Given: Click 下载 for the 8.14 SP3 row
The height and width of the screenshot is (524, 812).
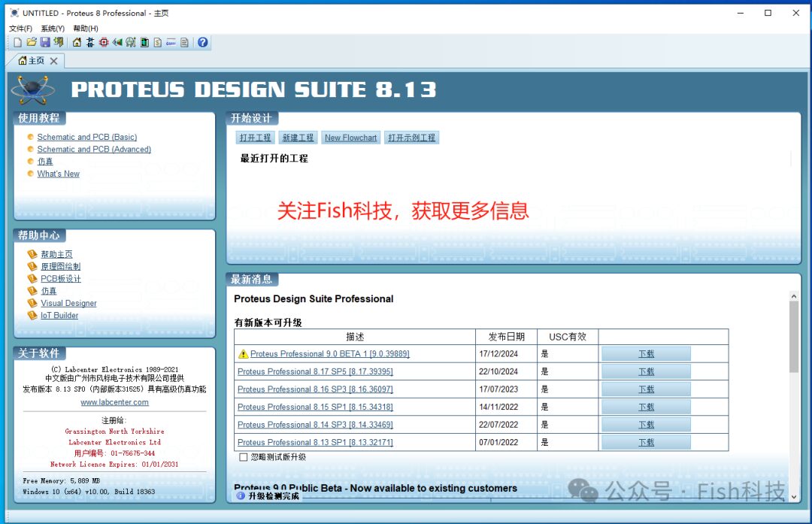Looking at the screenshot, I should 646,425.
